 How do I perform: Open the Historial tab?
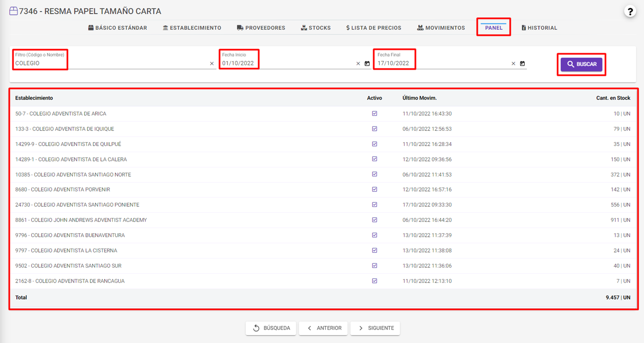click(x=539, y=28)
